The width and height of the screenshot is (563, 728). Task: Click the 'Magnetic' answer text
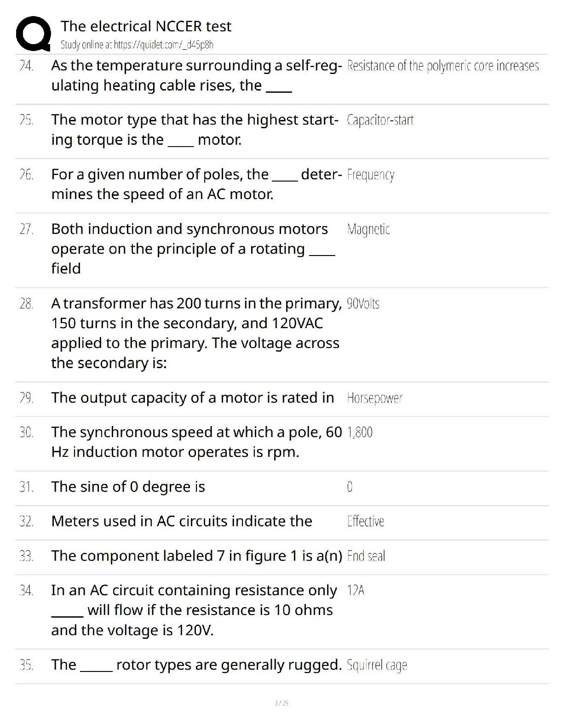coord(368,229)
